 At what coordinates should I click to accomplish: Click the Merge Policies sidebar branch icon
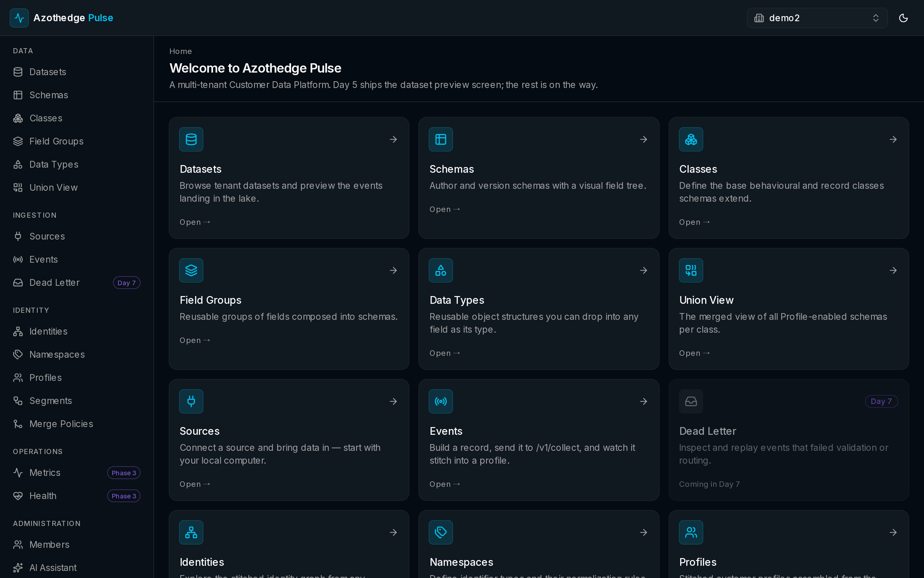click(x=18, y=424)
